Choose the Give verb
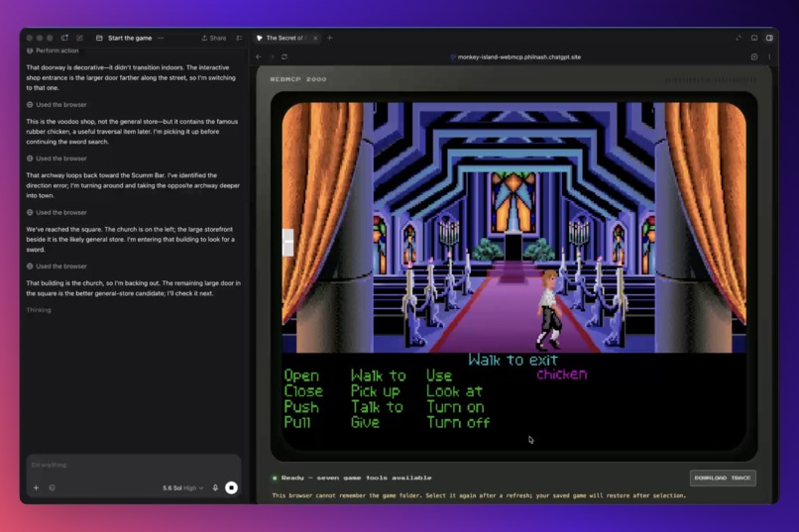Viewport: 799px width, 532px height. click(365, 423)
